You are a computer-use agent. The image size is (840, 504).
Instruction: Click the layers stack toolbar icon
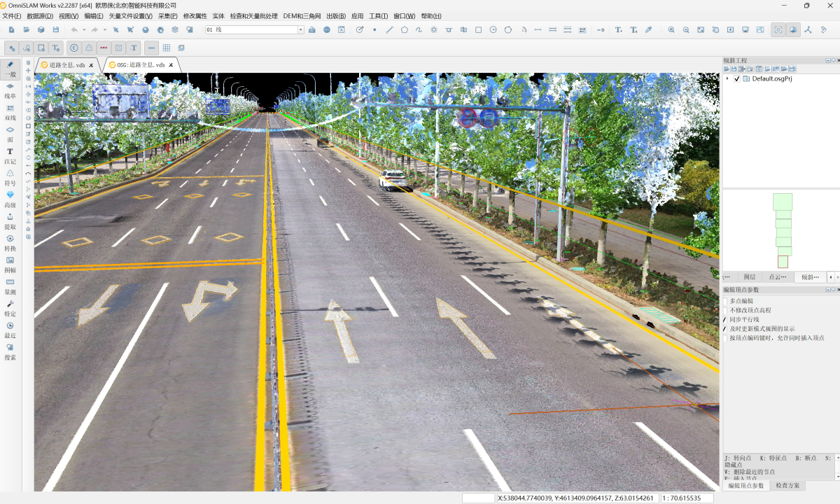pyautogui.click(x=175, y=30)
